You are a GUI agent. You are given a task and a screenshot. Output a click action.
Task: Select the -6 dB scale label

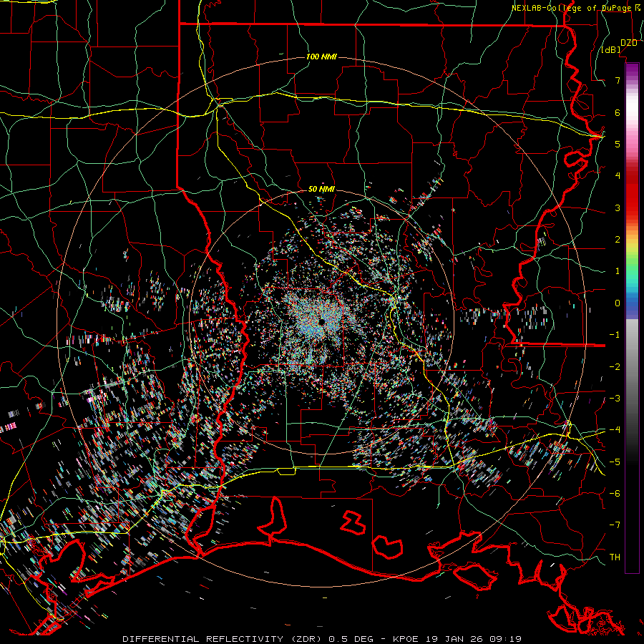[615, 494]
